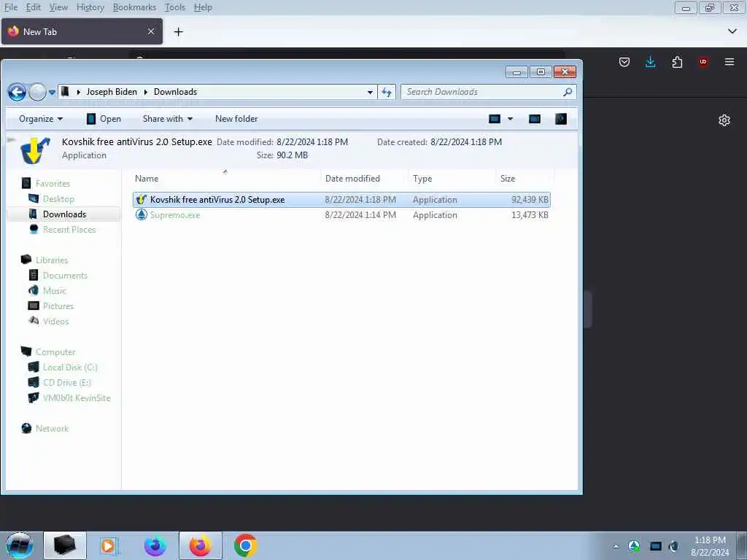Click Joseph Biden in address breadcrumb

[x=112, y=92]
